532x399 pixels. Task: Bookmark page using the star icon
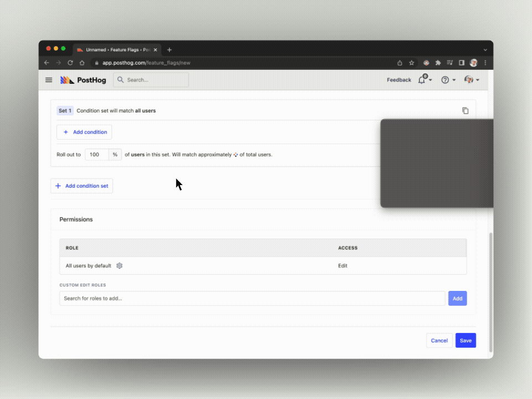pyautogui.click(x=412, y=63)
